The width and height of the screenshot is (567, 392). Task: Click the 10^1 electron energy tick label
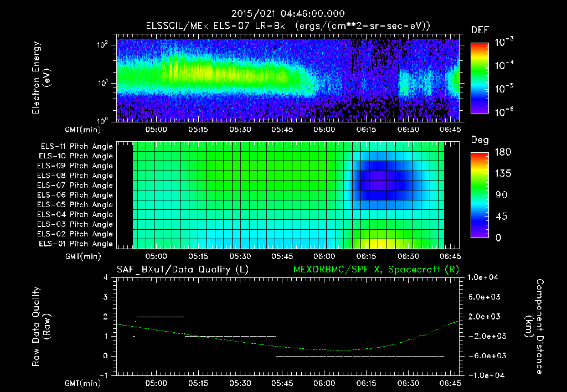[102, 83]
